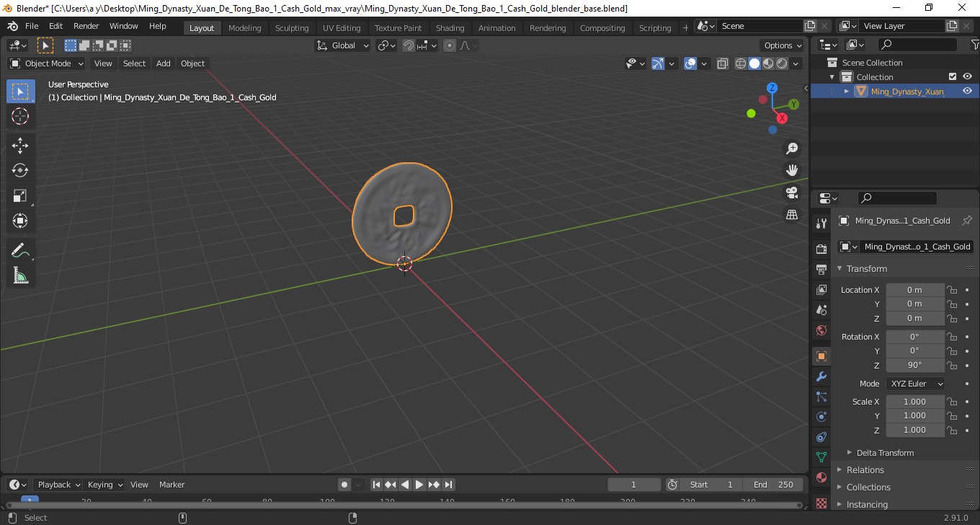Open the Object Data mesh properties tab
Viewport: 980px width, 525px height.
click(821, 457)
